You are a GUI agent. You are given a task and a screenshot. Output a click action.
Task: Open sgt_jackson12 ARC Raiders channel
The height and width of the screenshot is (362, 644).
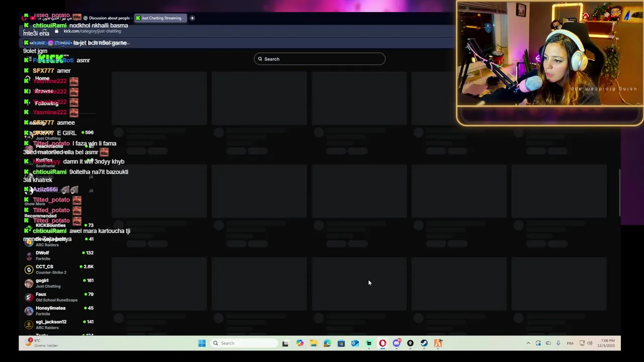point(59,324)
